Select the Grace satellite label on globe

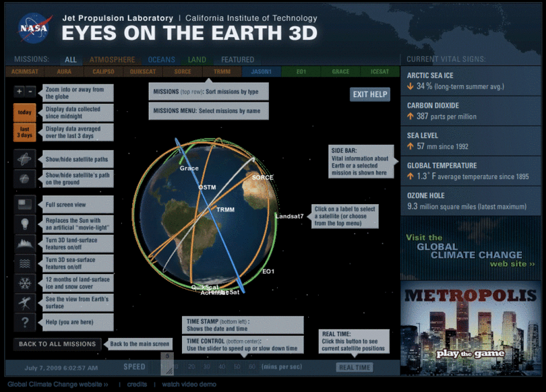click(189, 168)
